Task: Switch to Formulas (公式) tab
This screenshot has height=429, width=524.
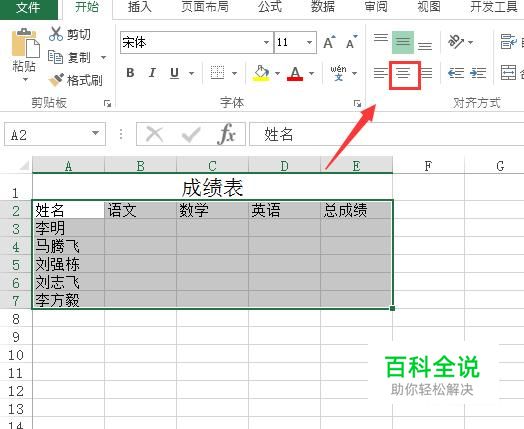Action: [270, 7]
